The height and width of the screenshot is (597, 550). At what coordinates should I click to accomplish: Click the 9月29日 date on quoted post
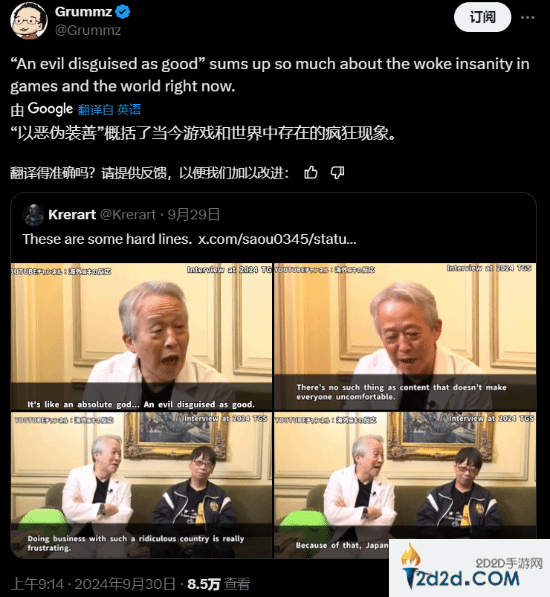[x=194, y=215]
